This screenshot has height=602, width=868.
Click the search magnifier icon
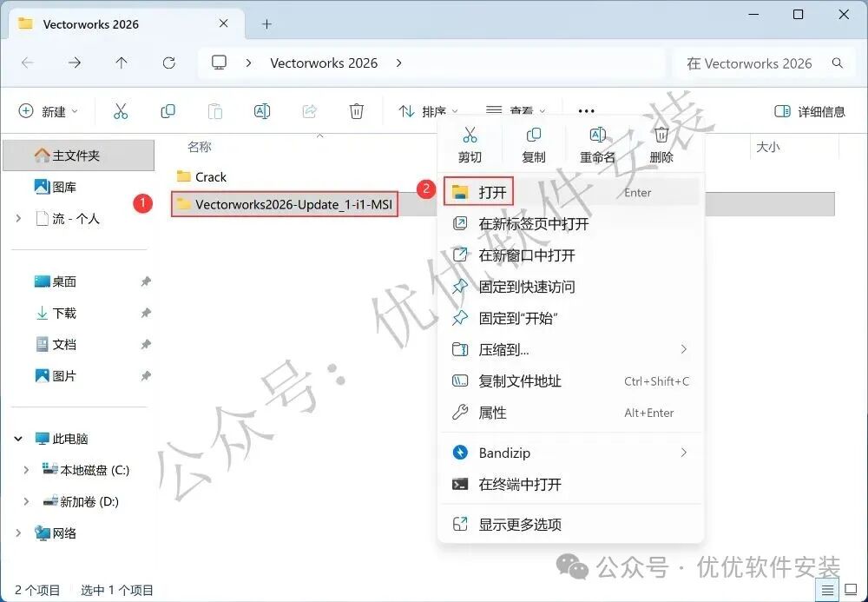pyautogui.click(x=838, y=63)
